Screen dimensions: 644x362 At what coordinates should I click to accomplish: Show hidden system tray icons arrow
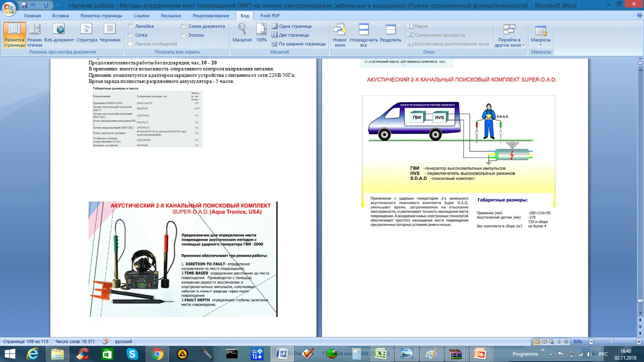click(551, 354)
